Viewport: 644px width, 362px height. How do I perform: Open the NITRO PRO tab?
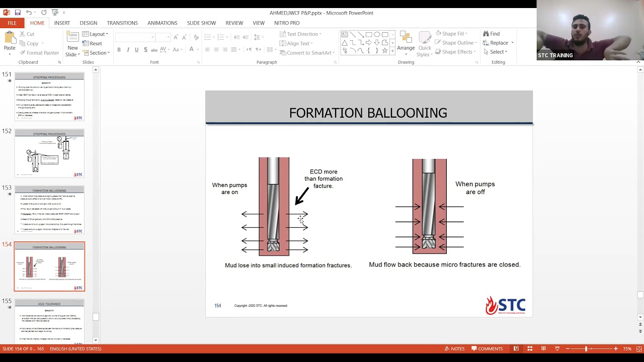287,23
